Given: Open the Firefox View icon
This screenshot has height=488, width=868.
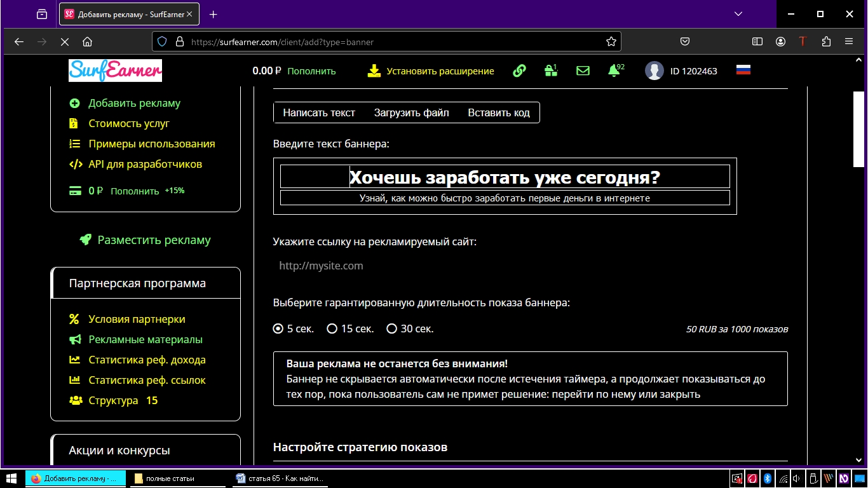Looking at the screenshot, I should tap(42, 14).
